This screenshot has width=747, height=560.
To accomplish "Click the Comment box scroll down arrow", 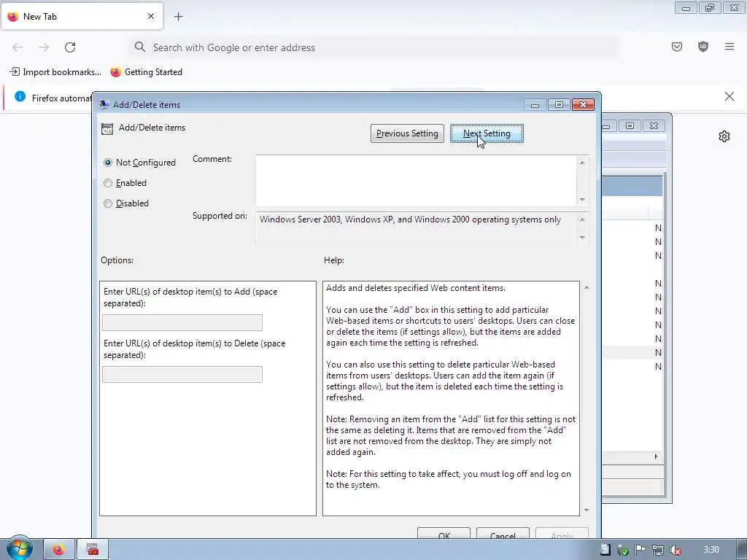I will point(582,200).
